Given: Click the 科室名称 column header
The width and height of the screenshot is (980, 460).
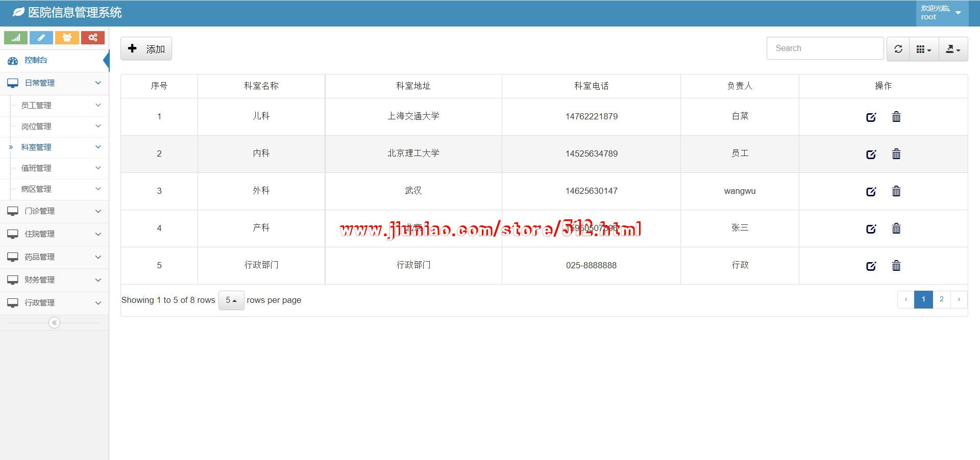Looking at the screenshot, I should [x=261, y=86].
